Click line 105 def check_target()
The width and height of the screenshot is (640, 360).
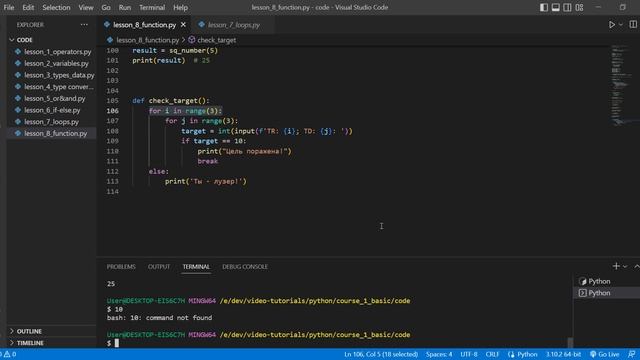[171, 101]
